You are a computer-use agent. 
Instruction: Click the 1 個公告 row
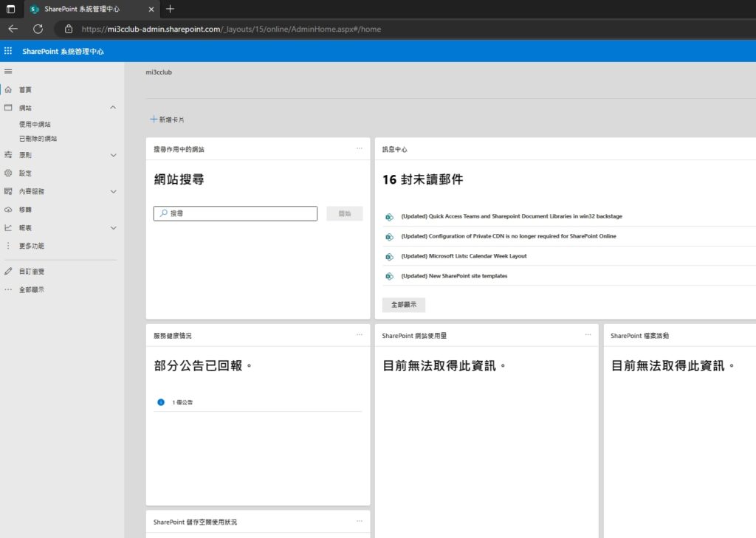(x=258, y=402)
